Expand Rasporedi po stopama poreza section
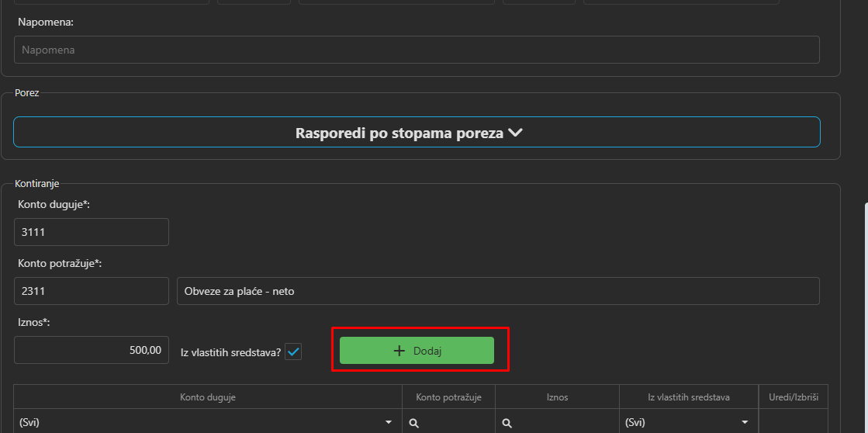 point(417,133)
